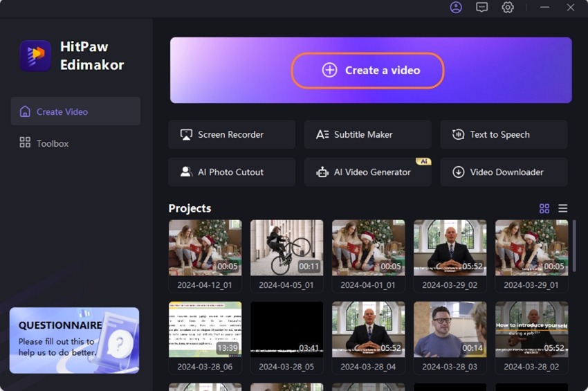Click the project name 2024-03-29_02
The width and height of the screenshot is (588, 391).
[450, 285]
